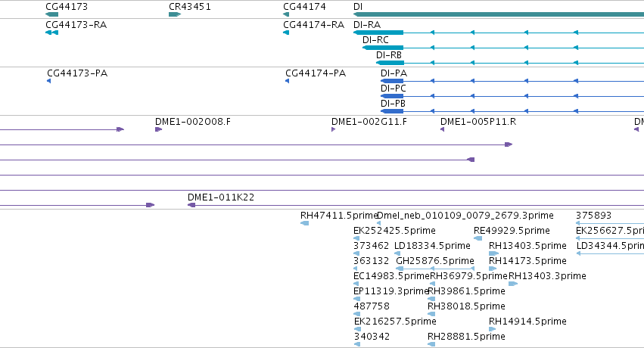Select the CG44173-RA transcript glyph
This screenshot has width=644, height=348.
pyautogui.click(x=51, y=33)
